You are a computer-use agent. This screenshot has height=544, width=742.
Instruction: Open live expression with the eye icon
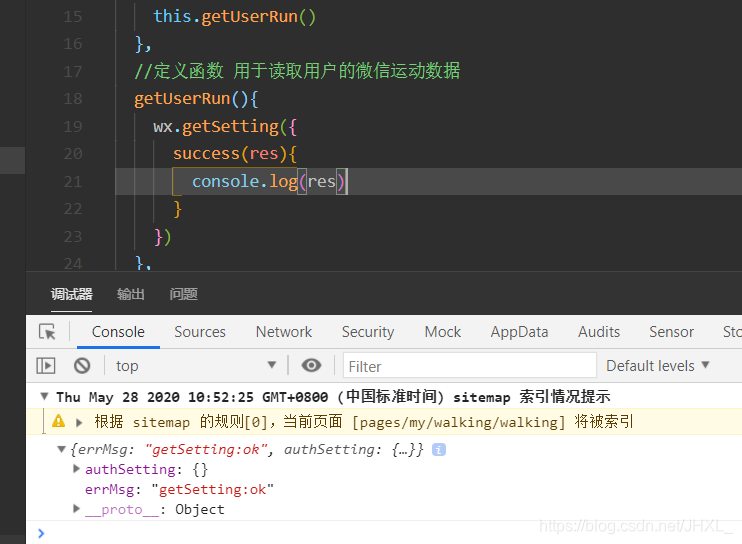point(311,365)
